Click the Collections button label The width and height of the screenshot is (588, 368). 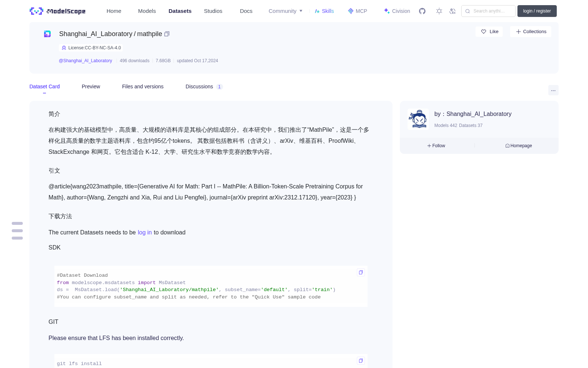tap(535, 32)
